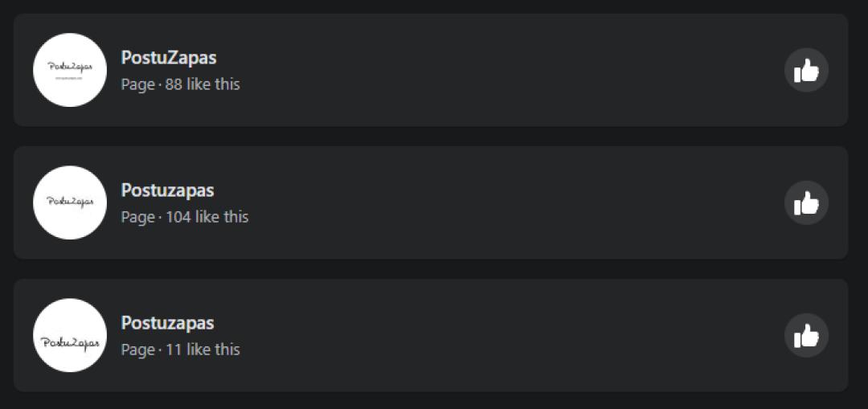Viewport: 868px width, 409px height.
Task: Hit the like icon for 11-likes page
Action: (806, 336)
